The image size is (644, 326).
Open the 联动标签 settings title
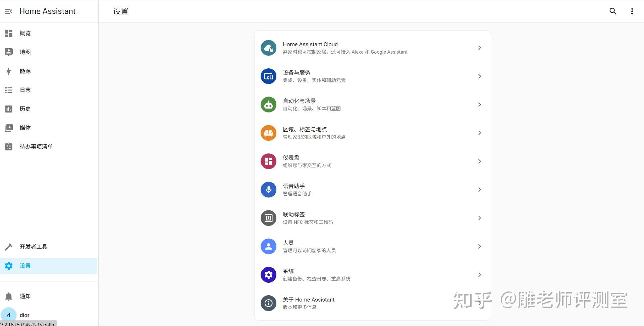tap(294, 214)
